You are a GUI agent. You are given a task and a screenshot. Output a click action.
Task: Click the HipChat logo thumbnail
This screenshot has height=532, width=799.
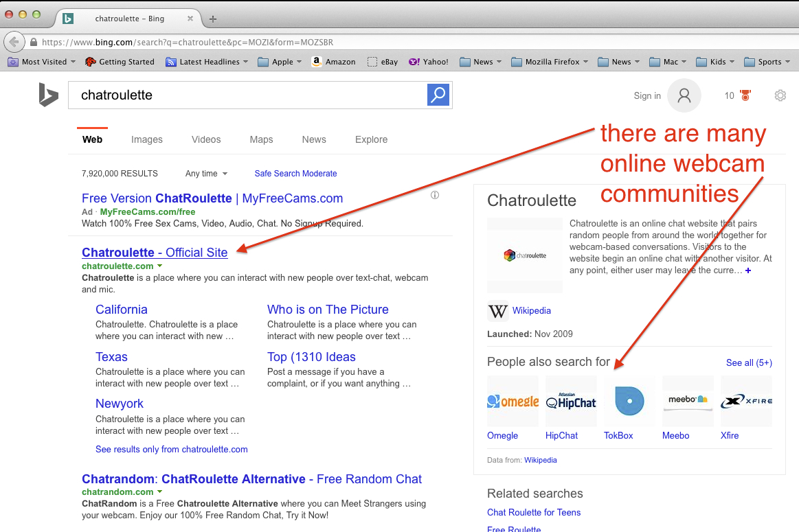(571, 401)
